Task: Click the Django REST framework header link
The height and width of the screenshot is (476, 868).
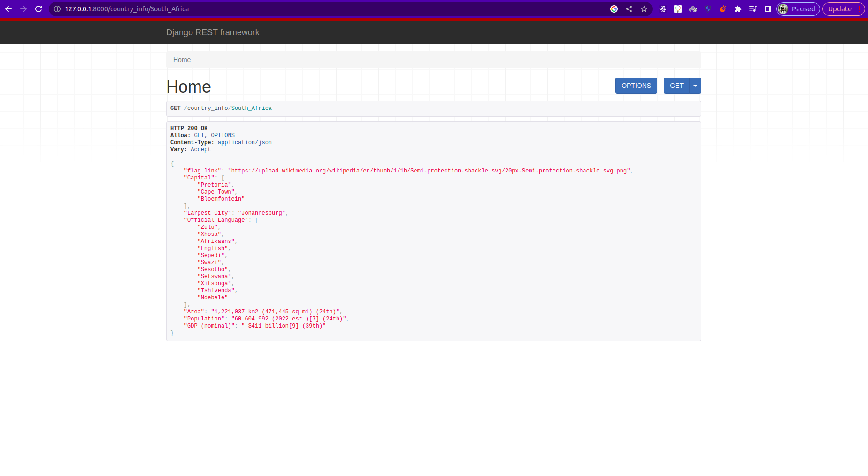Action: pyautogui.click(x=213, y=32)
